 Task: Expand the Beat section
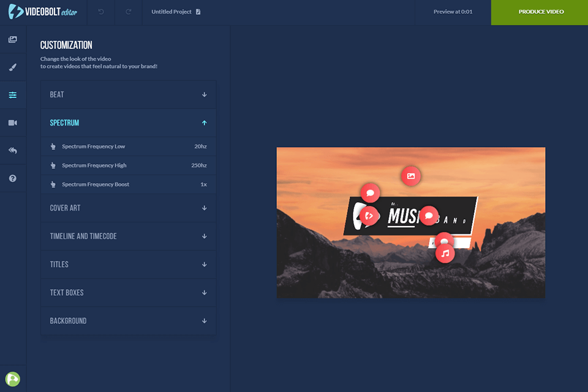click(128, 95)
